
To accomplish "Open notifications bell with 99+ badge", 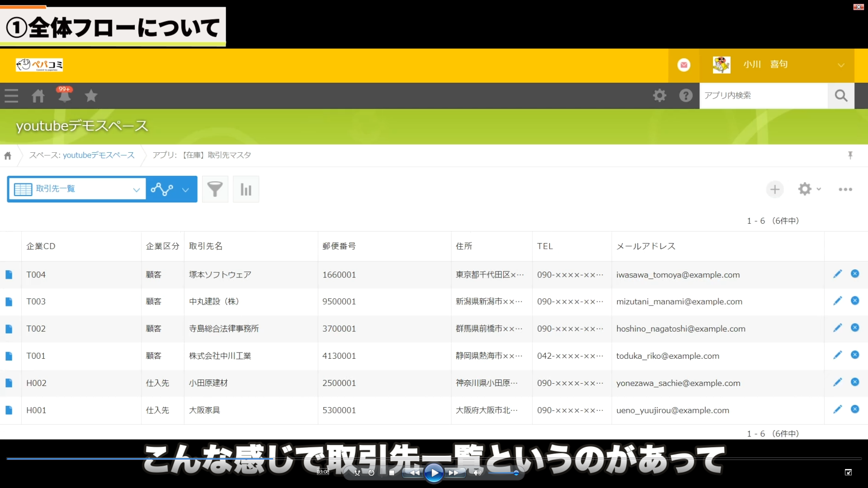I will pyautogui.click(x=65, y=96).
